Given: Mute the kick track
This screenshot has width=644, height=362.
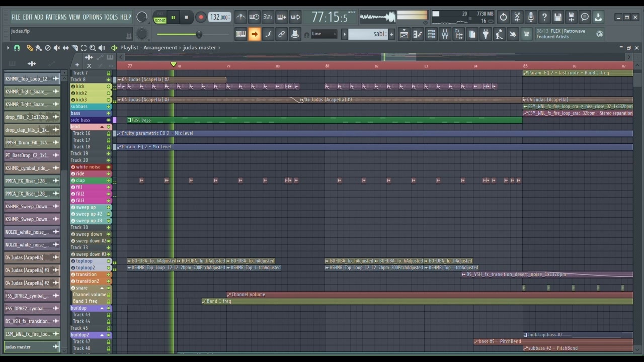Looking at the screenshot, I should [108, 86].
